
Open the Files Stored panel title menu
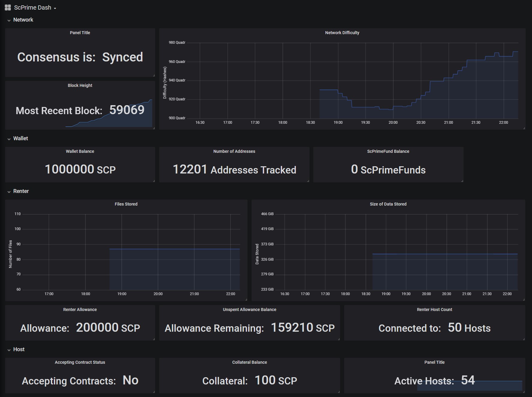126,204
